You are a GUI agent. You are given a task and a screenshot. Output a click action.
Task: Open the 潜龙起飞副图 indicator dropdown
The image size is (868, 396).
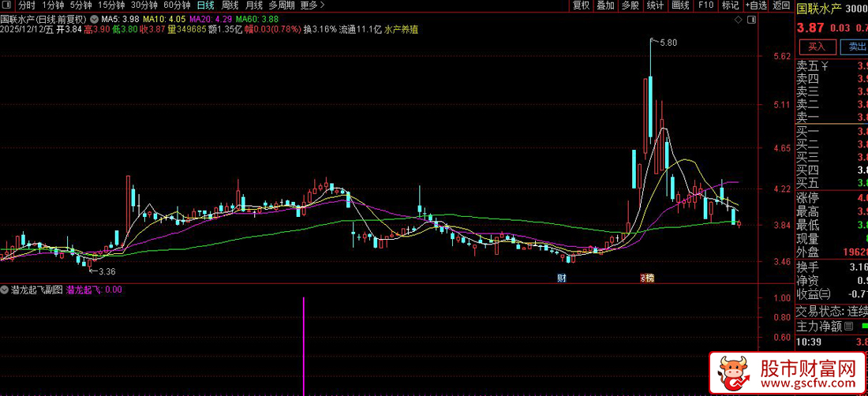pyautogui.click(x=5, y=290)
